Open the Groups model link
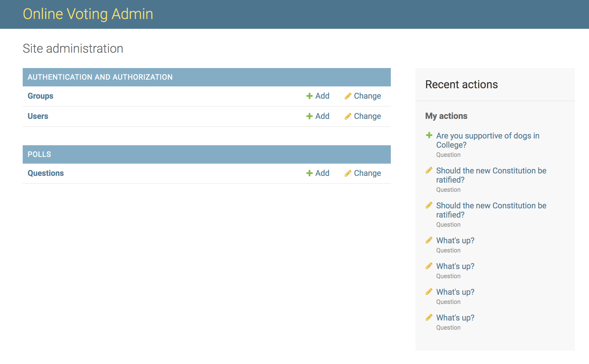 [x=40, y=96]
